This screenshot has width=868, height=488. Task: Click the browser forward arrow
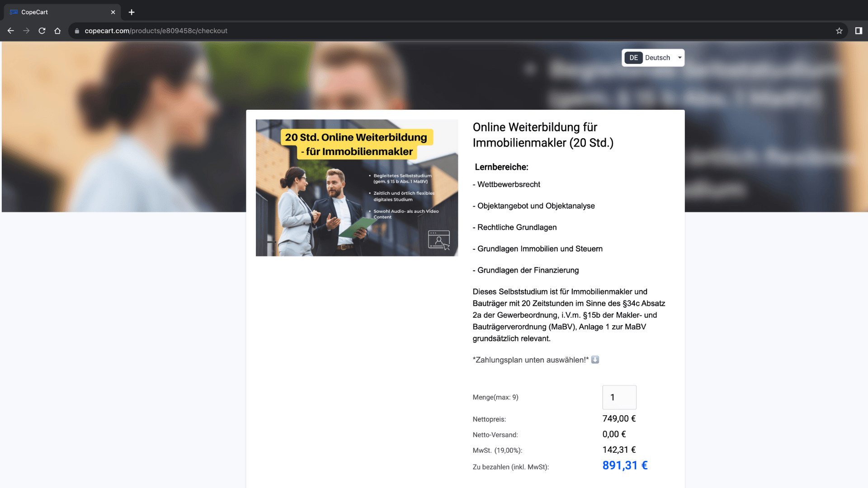coord(26,31)
